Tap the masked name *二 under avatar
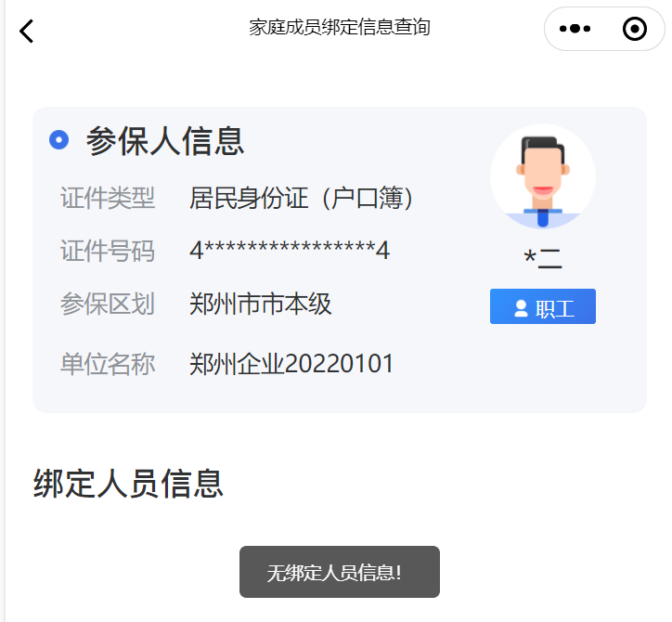This screenshot has width=672, height=622. (x=543, y=258)
